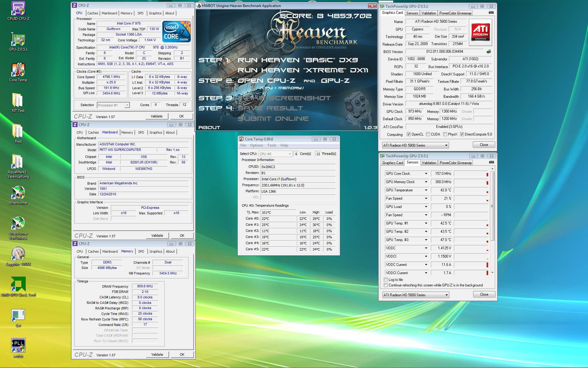Switch to Caches tab in top CPU-Z window
This screenshot has height=368, width=588.
pyautogui.click(x=92, y=13)
